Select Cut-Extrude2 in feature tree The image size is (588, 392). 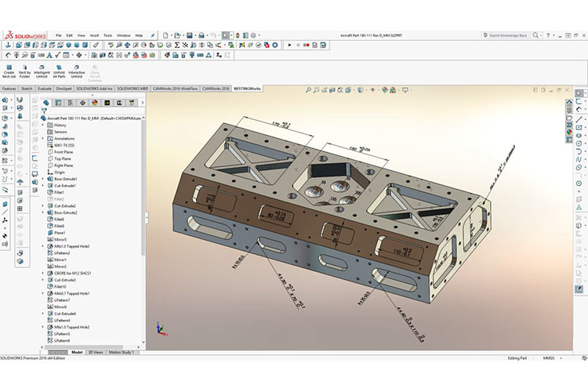[x=62, y=206]
